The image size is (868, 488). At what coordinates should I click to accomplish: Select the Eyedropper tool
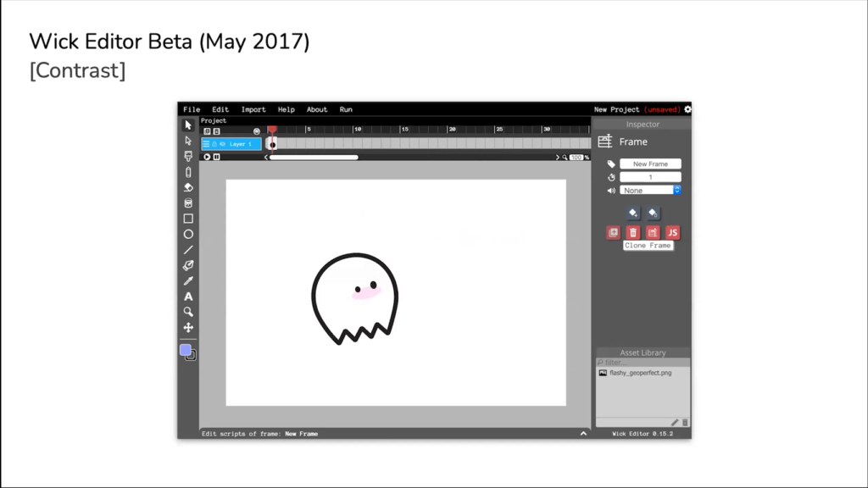pos(188,280)
